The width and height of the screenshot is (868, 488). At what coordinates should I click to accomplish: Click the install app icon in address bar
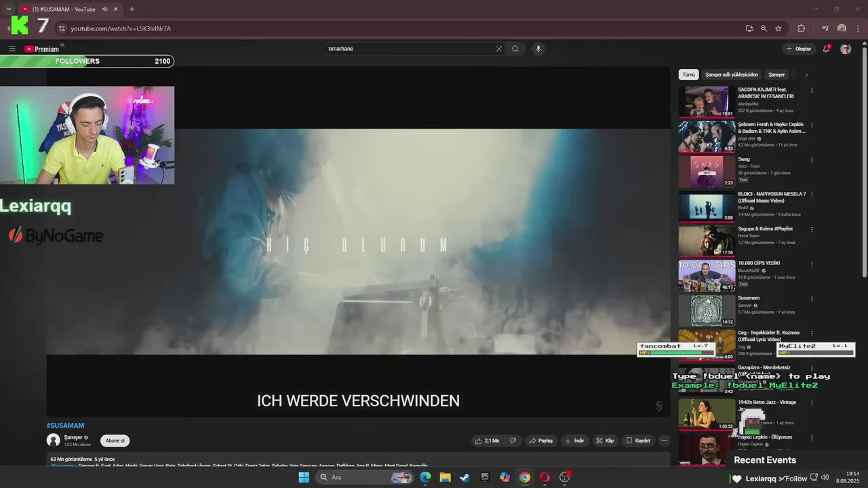[x=749, y=28]
